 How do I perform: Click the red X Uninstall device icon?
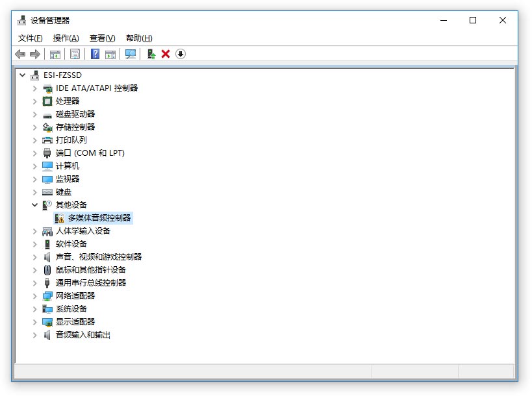pos(166,54)
